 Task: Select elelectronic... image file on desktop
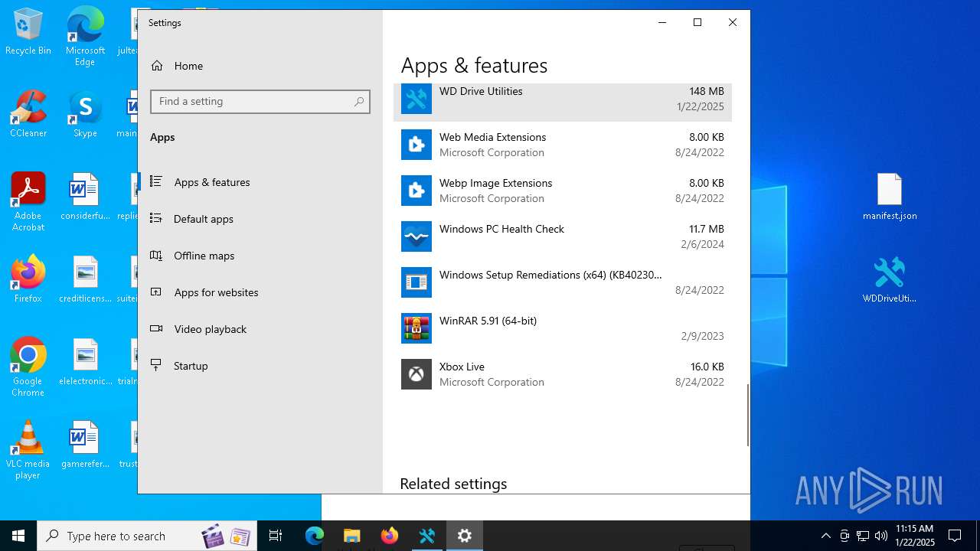tap(85, 362)
